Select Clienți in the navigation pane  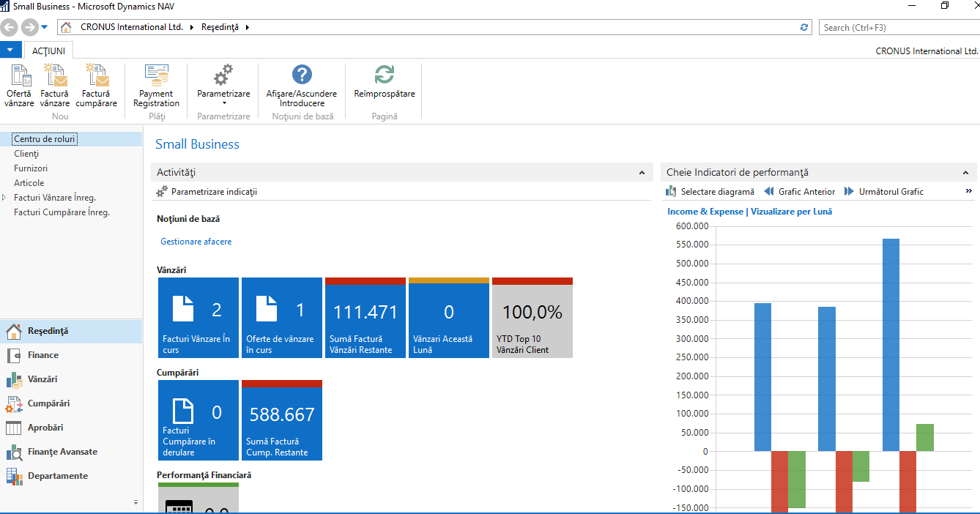[x=26, y=154]
